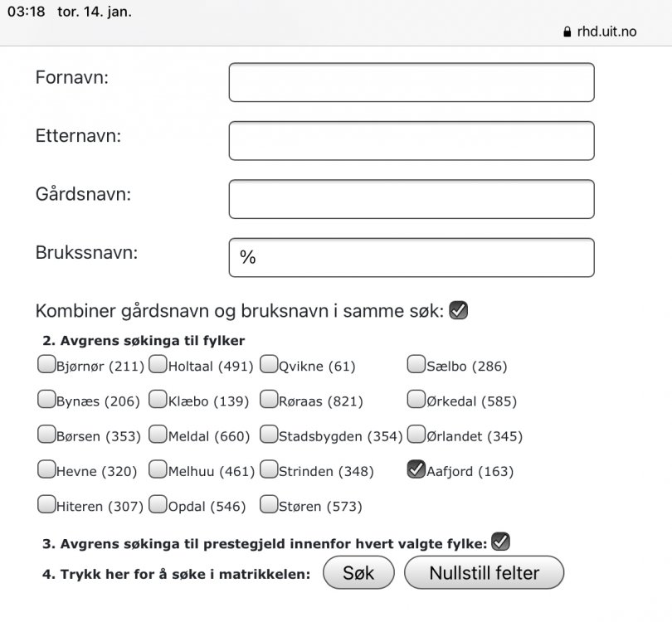Tick the Røraas (821) checkbox

(x=269, y=400)
